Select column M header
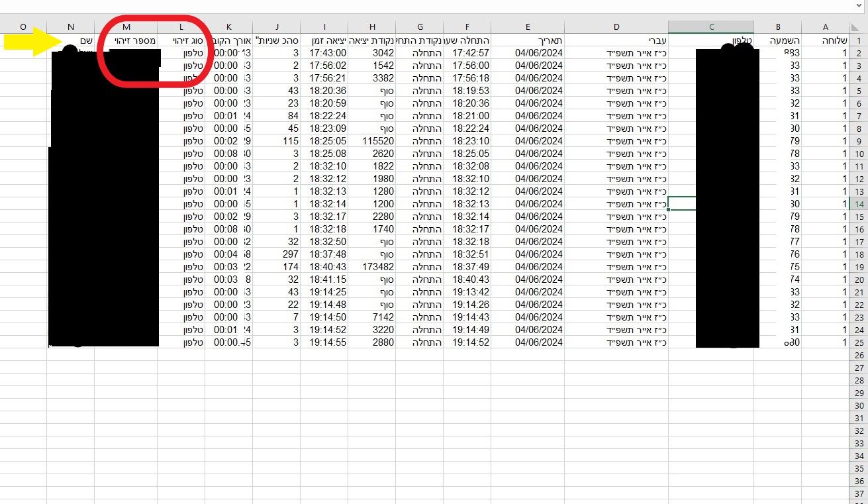This screenshot has height=504, width=868. (x=126, y=26)
